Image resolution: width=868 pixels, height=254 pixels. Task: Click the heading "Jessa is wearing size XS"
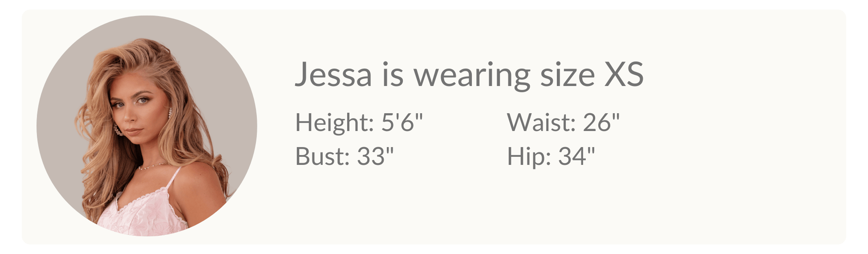tap(469, 74)
